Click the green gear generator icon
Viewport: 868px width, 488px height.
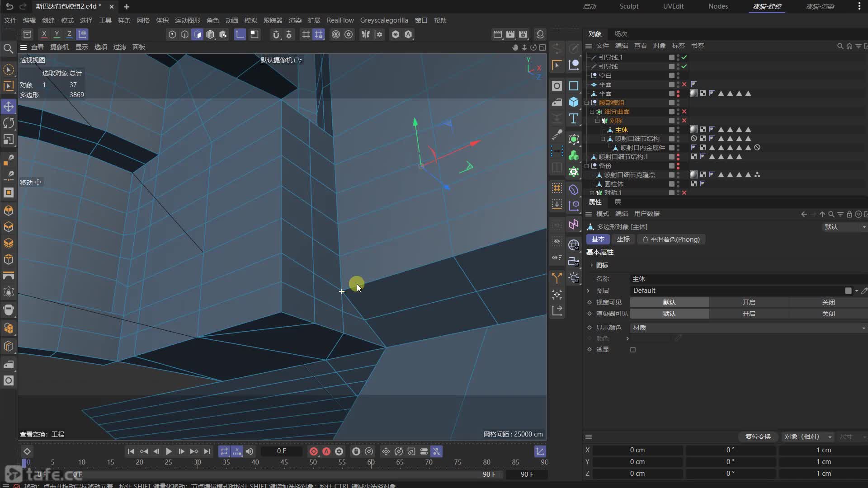[x=574, y=172]
